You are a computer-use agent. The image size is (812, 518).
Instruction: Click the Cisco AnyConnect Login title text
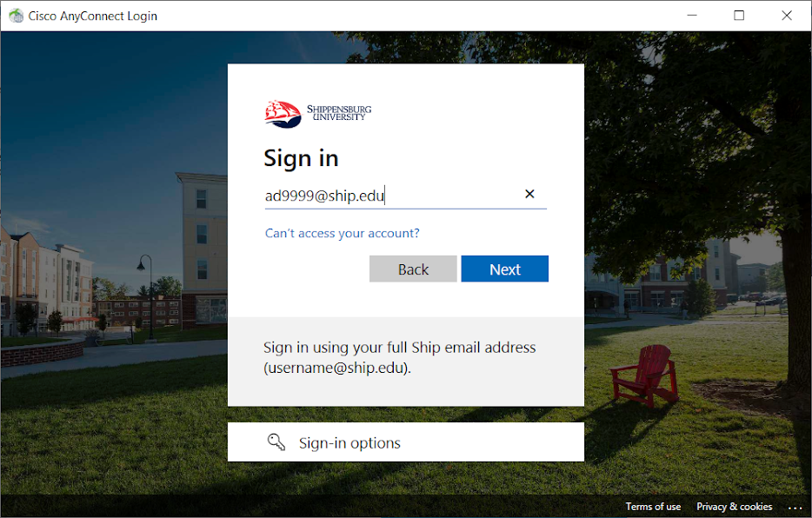coord(93,16)
